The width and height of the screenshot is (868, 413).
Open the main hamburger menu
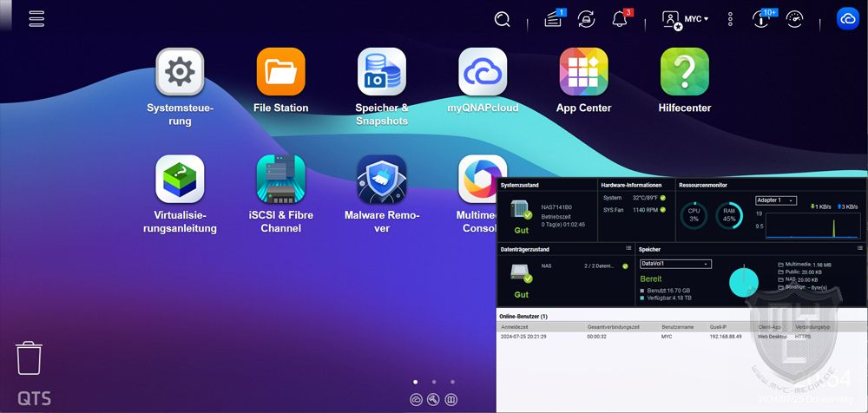click(36, 18)
